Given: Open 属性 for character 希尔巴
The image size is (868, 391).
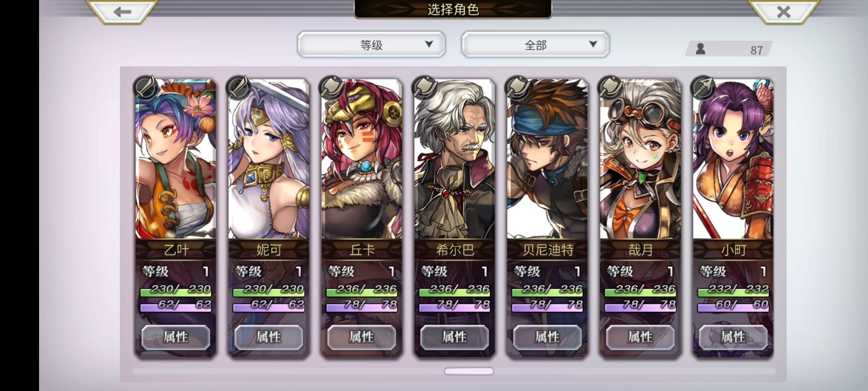Looking at the screenshot, I should (454, 337).
